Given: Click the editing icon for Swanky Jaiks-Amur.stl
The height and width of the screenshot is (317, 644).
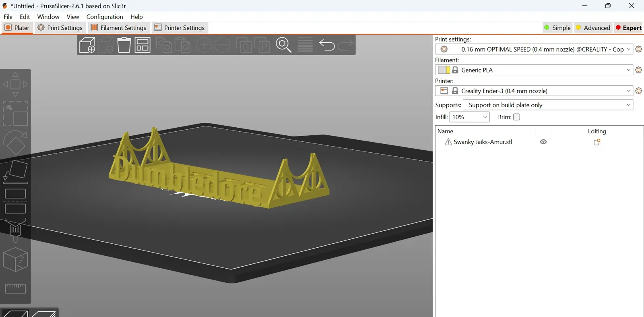Looking at the screenshot, I should pos(597,142).
